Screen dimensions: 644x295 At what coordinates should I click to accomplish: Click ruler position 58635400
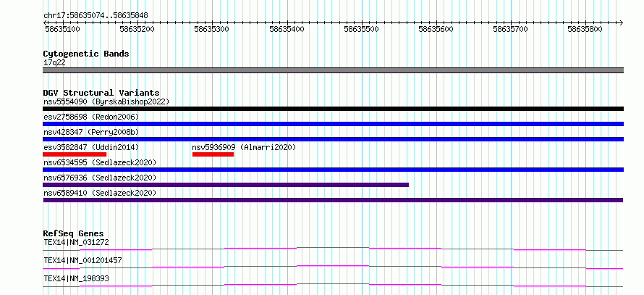pyautogui.click(x=287, y=29)
